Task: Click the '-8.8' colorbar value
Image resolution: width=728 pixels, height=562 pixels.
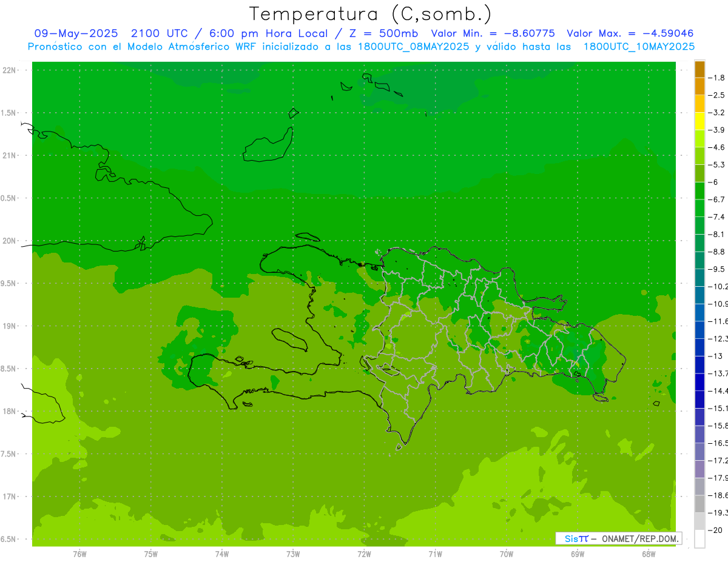Action: 717,251
